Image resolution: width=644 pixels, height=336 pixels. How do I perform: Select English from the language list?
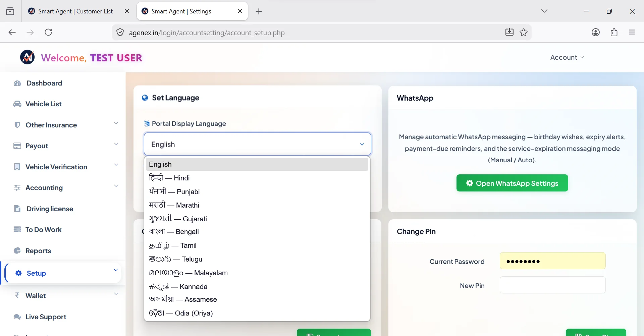tap(257, 164)
